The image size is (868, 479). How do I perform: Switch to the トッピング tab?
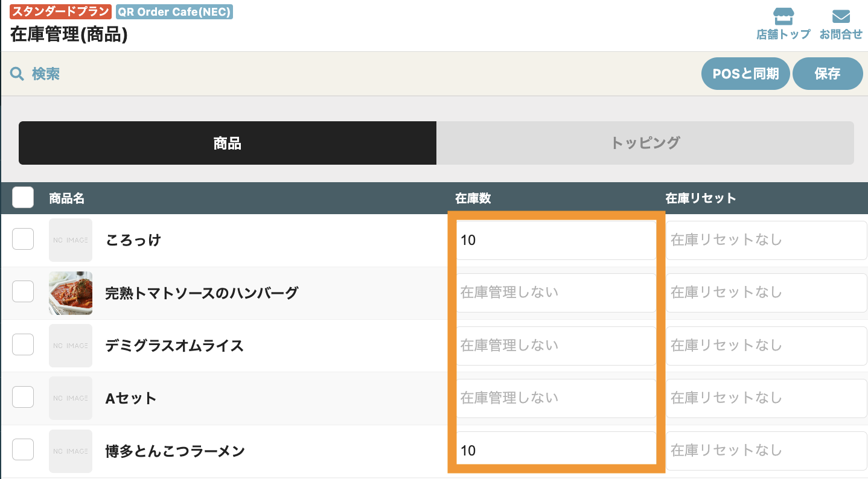645,143
